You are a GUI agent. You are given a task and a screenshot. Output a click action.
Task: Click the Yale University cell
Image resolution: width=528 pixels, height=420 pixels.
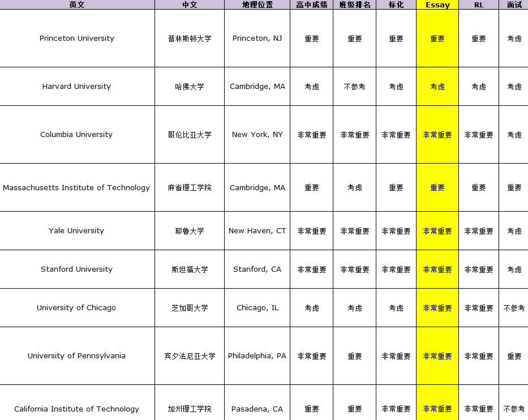click(x=77, y=231)
